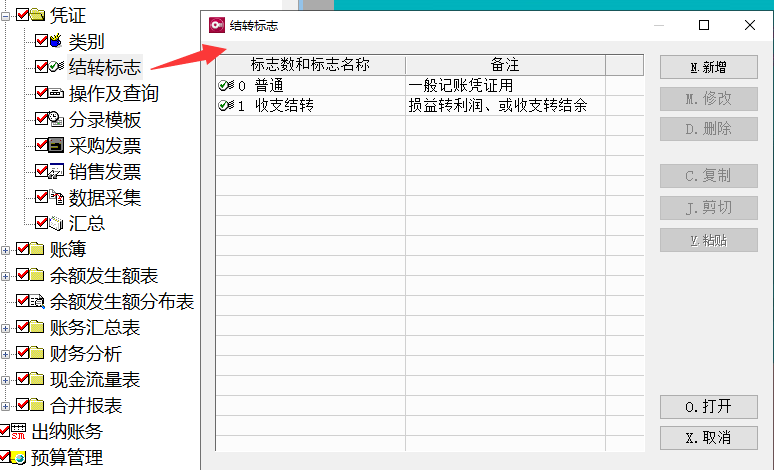This screenshot has width=774, height=470.
Task: Click the O.打开 button
Action: pos(708,407)
